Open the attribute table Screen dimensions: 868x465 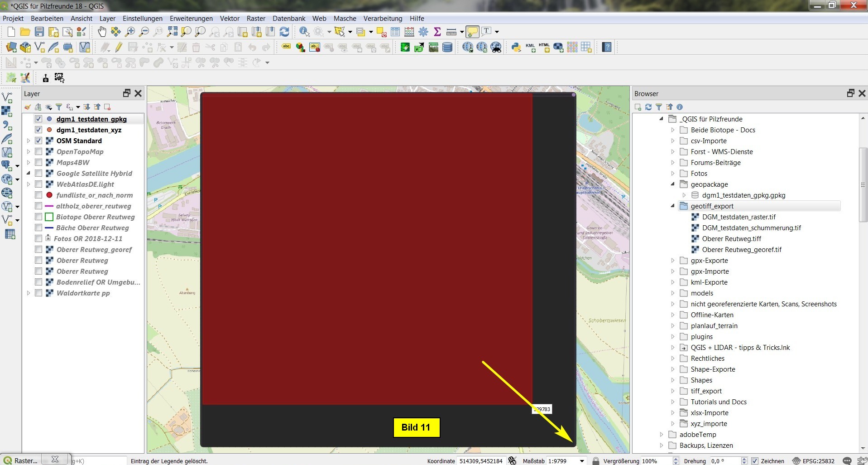coord(395,32)
